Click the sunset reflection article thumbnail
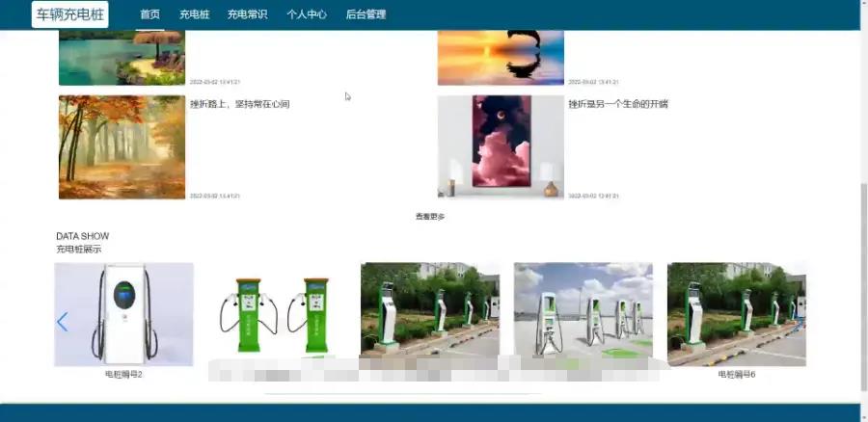 pos(501,58)
